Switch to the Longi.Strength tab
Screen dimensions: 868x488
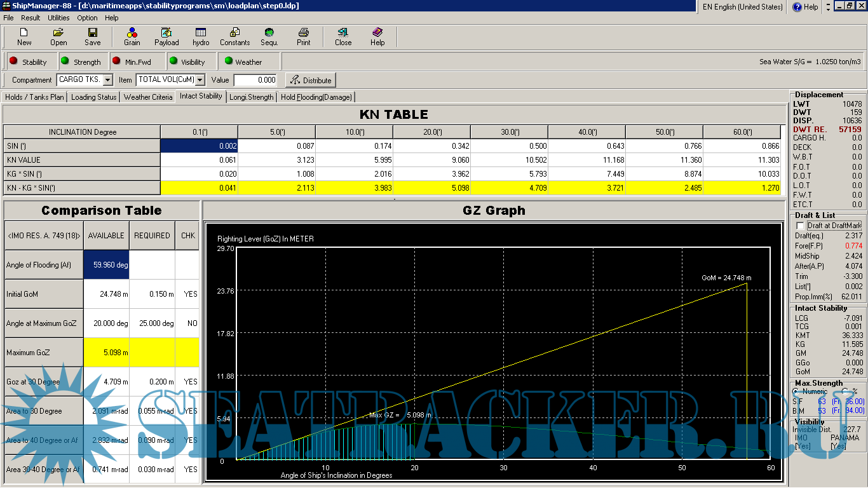[x=252, y=97]
